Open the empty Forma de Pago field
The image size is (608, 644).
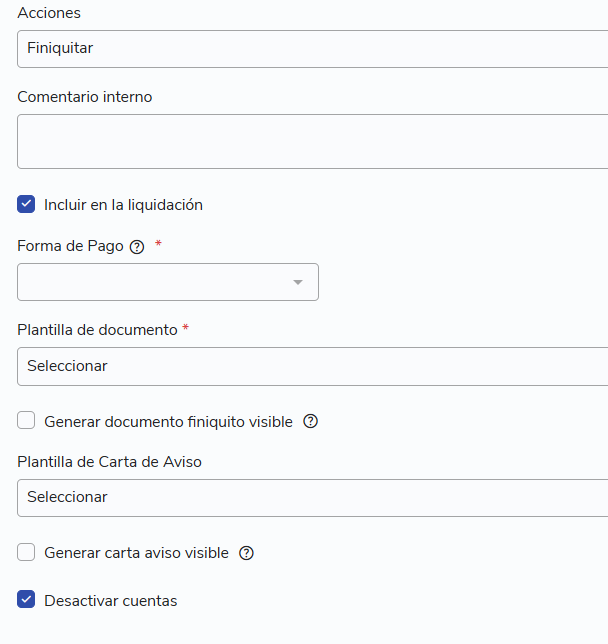pos(168,282)
